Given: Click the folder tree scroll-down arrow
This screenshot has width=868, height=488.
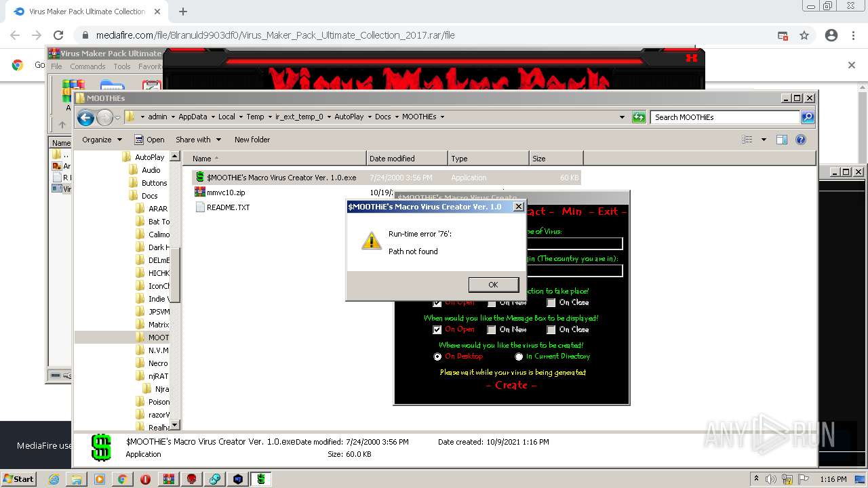Looking at the screenshot, I should tap(175, 425).
